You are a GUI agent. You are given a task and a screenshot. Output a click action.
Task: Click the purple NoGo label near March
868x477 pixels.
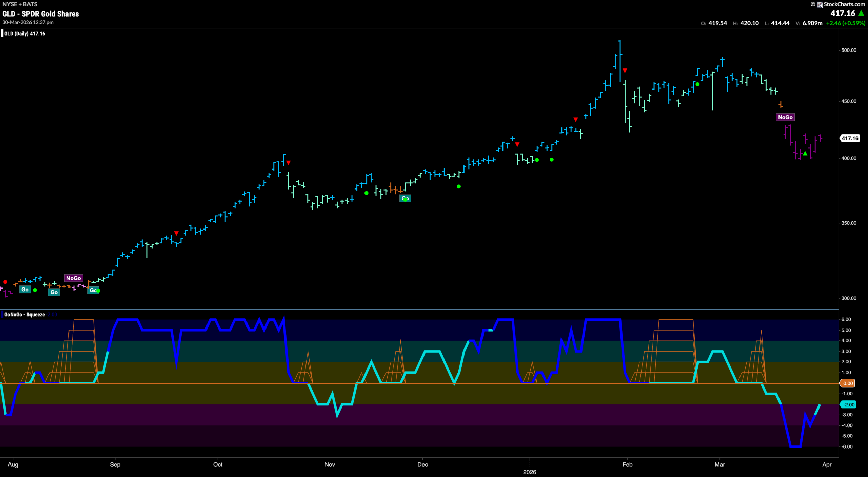pos(785,117)
